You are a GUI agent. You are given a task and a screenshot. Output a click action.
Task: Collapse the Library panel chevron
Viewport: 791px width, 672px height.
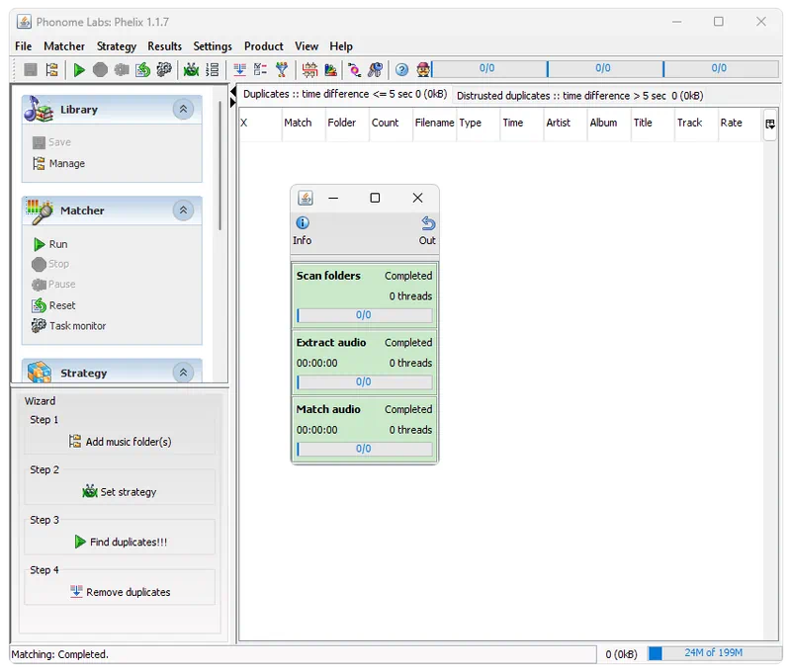183,109
